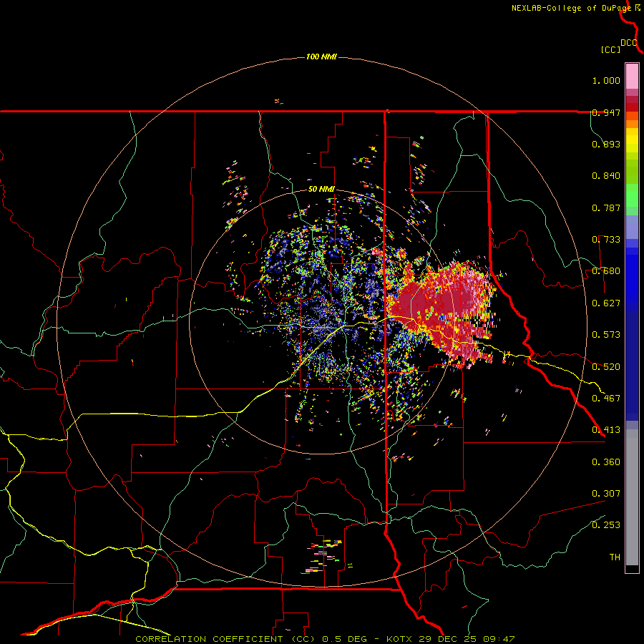
Task: Pick the gray band of the color bar
Action: (x=632, y=497)
